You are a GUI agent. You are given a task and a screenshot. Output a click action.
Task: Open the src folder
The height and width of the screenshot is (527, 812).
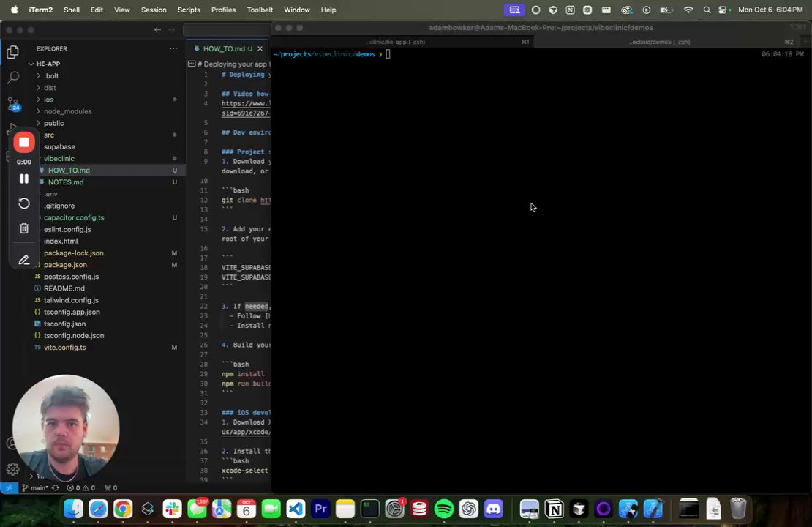tap(49, 135)
